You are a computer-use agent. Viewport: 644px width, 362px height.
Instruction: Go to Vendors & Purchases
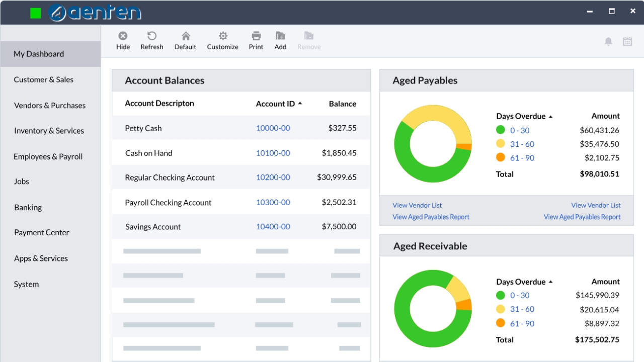pyautogui.click(x=50, y=106)
